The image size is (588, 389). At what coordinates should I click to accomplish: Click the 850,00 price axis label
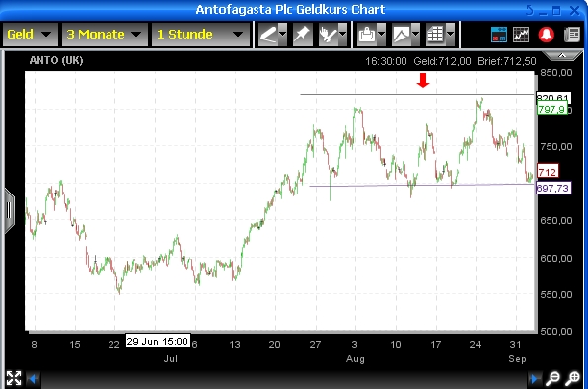(x=556, y=72)
